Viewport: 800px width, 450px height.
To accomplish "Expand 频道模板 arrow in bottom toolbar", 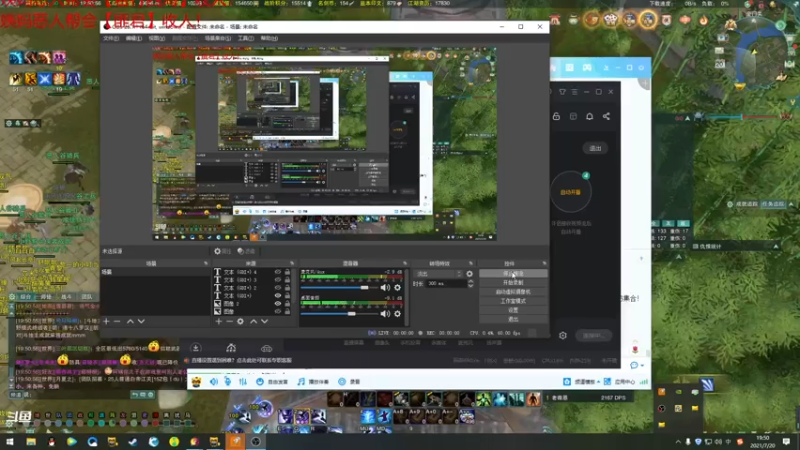I will pos(598,382).
